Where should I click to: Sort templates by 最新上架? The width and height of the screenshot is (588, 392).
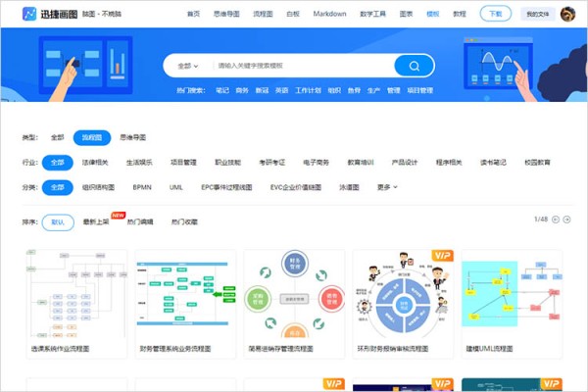(96, 222)
